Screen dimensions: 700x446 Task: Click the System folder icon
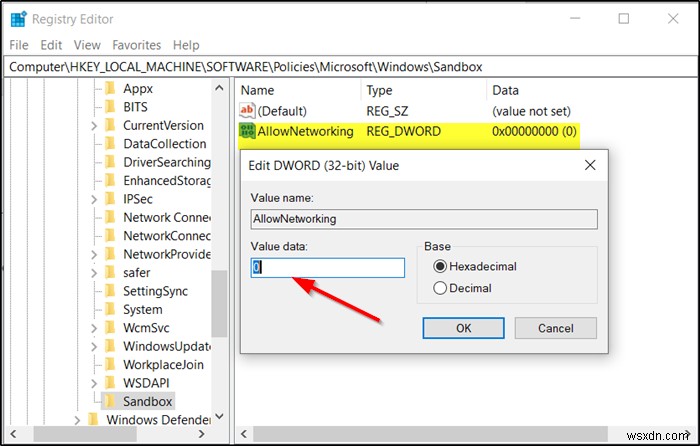pyautogui.click(x=110, y=309)
